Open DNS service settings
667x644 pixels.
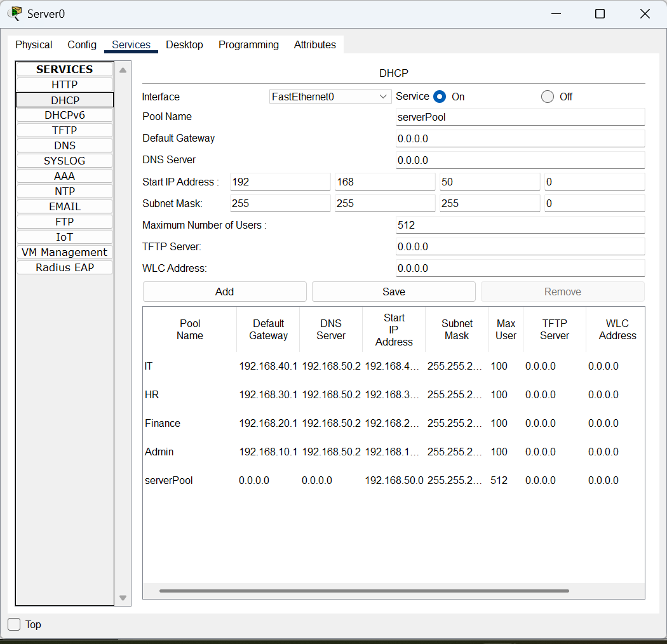tap(65, 145)
